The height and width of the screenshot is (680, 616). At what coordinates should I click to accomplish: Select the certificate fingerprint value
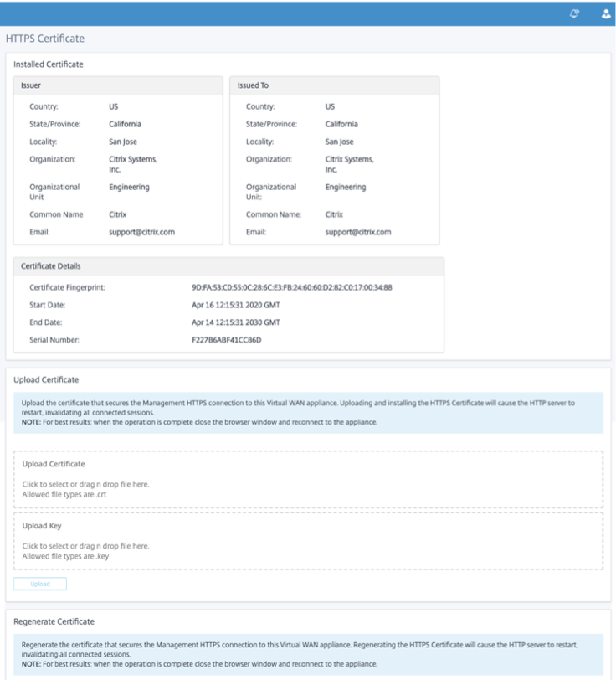click(292, 287)
